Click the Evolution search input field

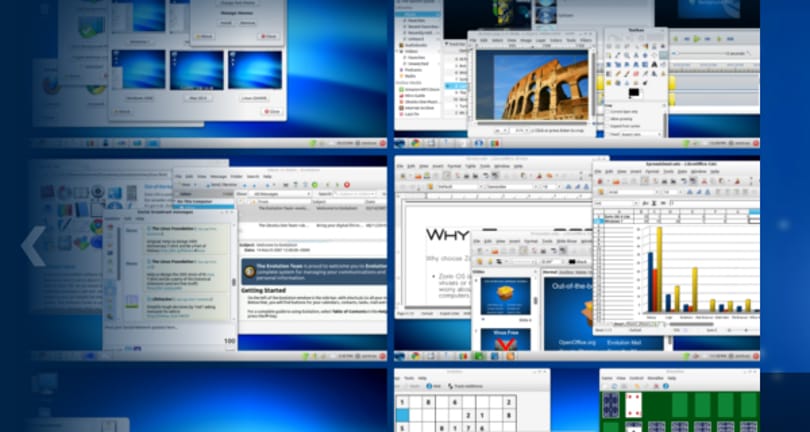coord(353,194)
